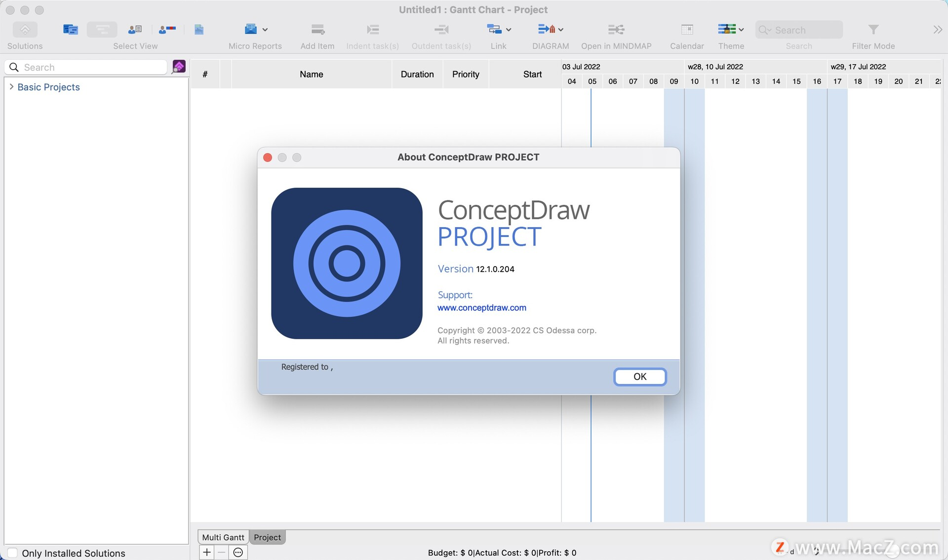Click the Add Item icon
This screenshot has height=560, width=948.
tap(317, 30)
